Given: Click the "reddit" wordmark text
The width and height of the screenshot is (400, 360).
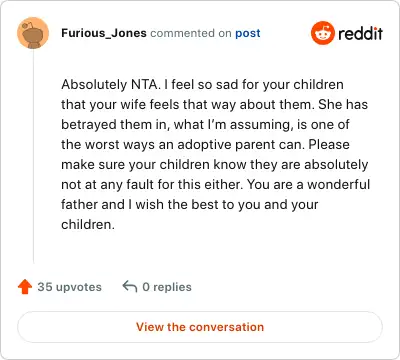Looking at the screenshot, I should [360, 33].
